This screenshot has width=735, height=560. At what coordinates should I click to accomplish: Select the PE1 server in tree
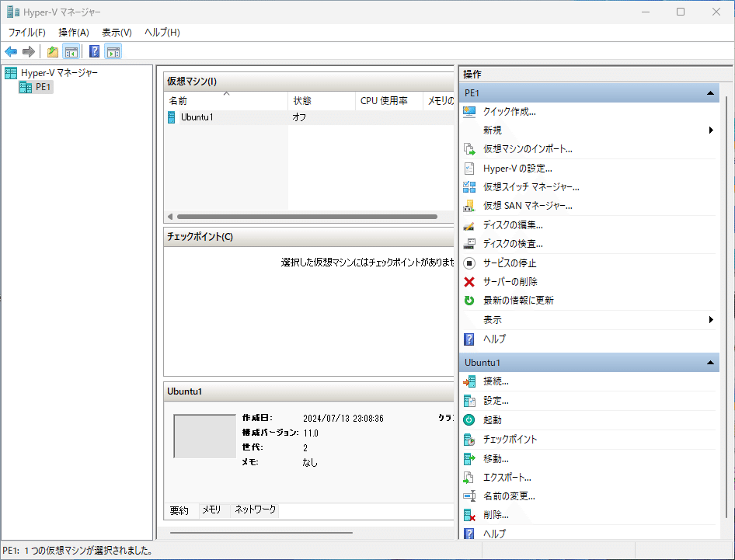coord(43,87)
